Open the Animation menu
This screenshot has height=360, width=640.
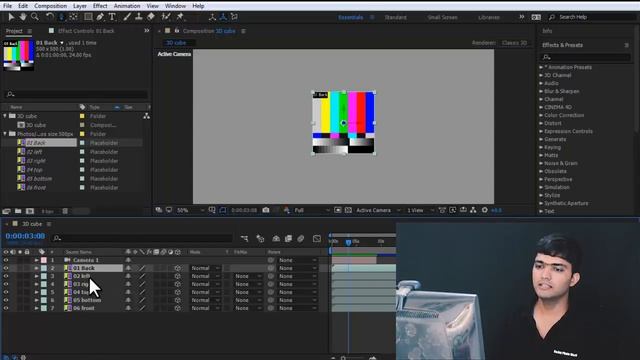pos(127,6)
